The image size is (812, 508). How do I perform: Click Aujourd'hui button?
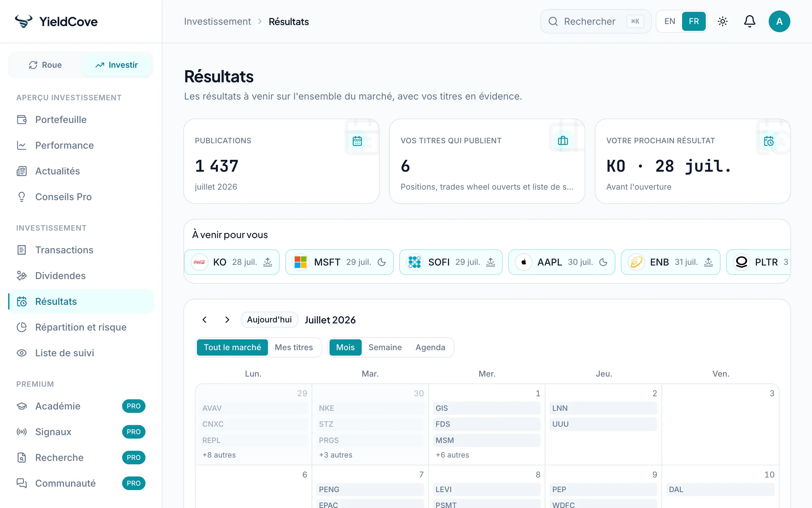pyautogui.click(x=269, y=320)
